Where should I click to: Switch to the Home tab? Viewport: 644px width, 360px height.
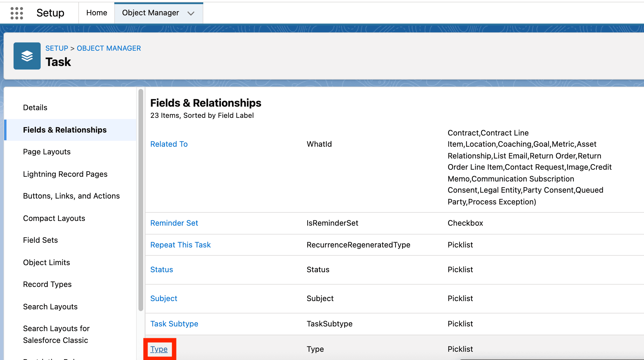pyautogui.click(x=97, y=13)
